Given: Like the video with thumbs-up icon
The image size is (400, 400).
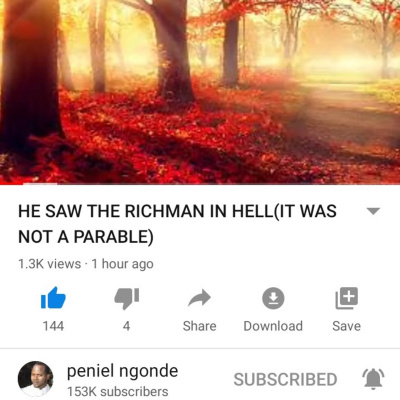Looking at the screenshot, I should 53,298.
